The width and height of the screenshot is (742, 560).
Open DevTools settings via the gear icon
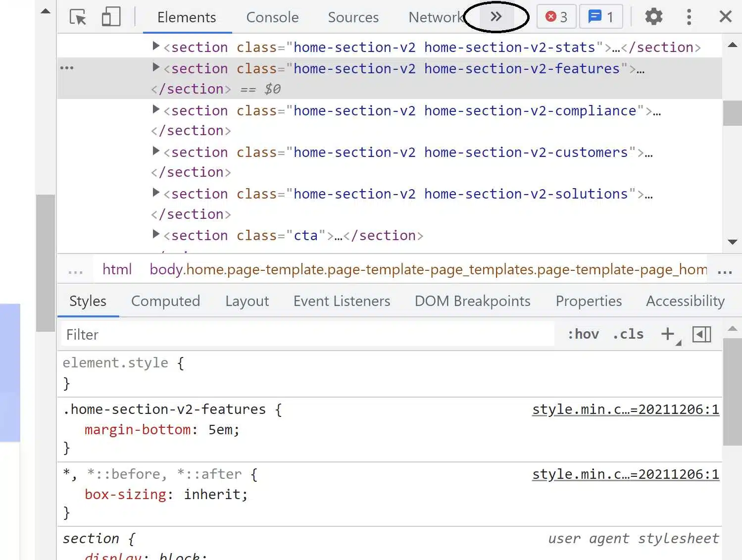[653, 16]
